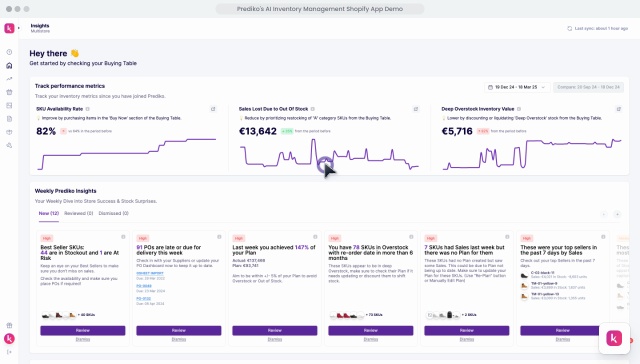
Task: Review the 78 SKUs in Overstock insight
Action: (371, 331)
